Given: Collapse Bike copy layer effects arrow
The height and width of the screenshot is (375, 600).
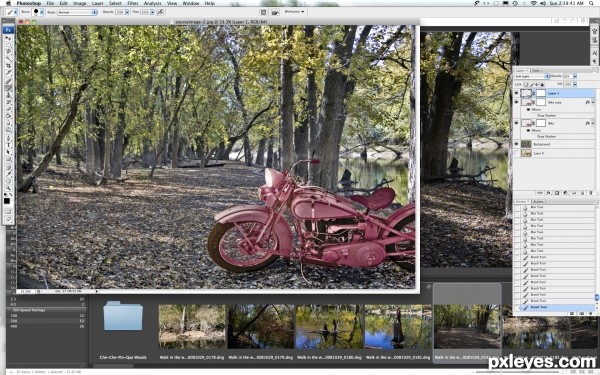Looking at the screenshot, I should [593, 102].
